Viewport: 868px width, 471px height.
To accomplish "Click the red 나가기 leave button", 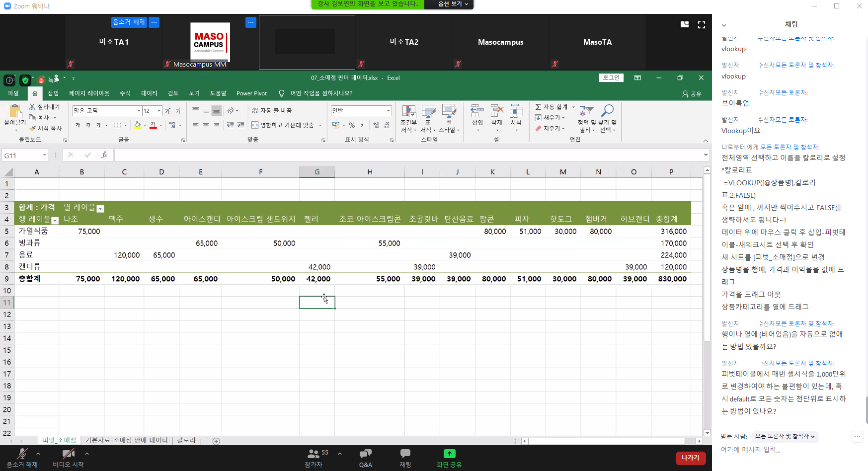I will tap(690, 458).
